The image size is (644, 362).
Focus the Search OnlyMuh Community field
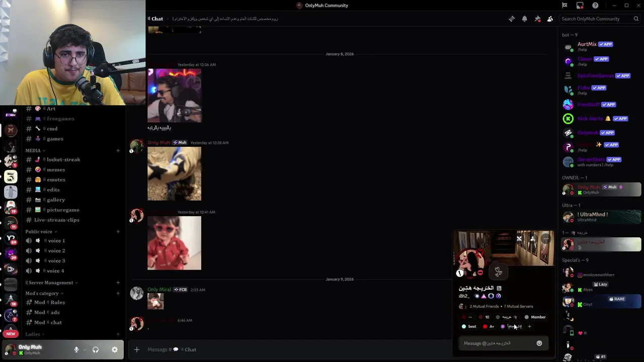[600, 19]
